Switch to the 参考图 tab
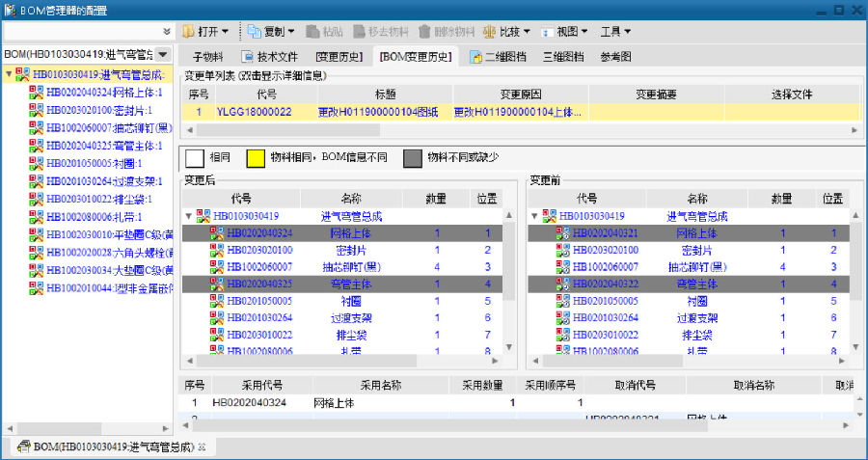 click(615, 57)
